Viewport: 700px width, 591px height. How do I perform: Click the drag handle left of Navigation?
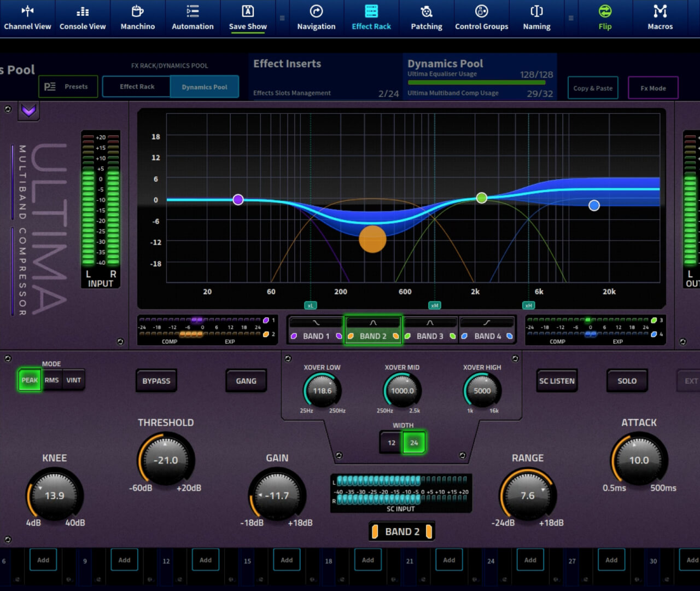pyautogui.click(x=282, y=18)
